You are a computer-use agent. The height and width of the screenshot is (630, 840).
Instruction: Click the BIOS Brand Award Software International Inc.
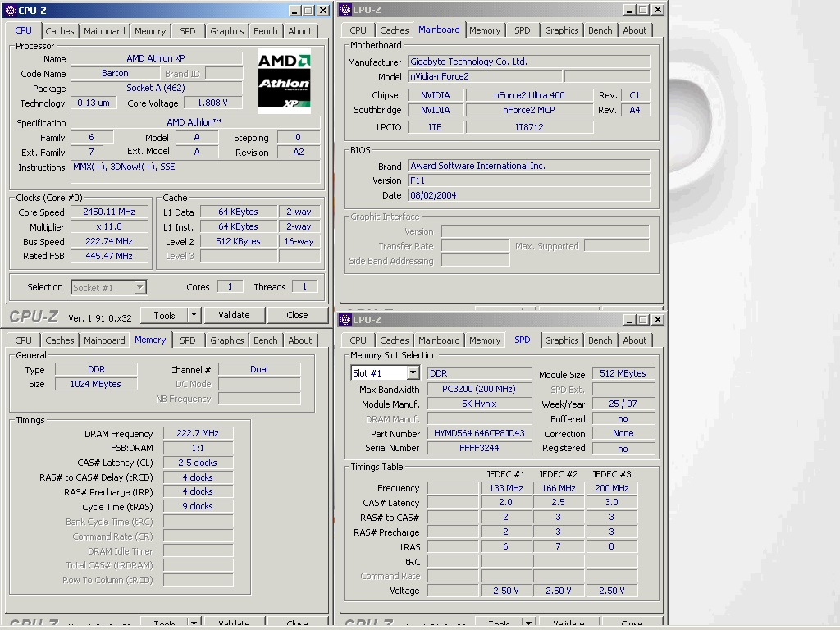tap(529, 166)
